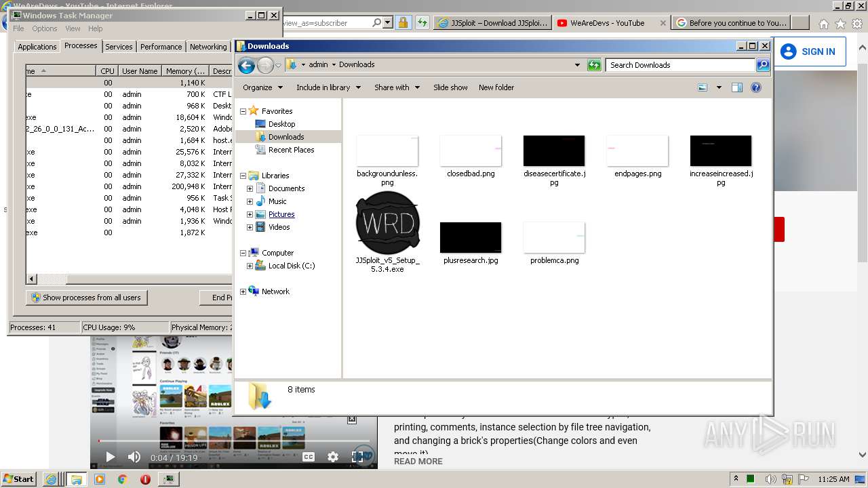Toggle closed captions on the video
The image size is (868, 488).
[308, 457]
